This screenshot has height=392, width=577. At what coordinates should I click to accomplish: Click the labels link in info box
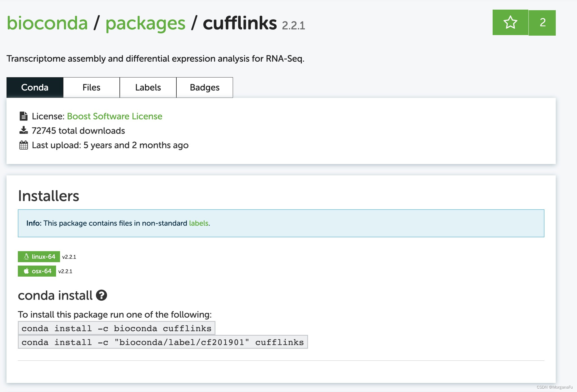[198, 223]
